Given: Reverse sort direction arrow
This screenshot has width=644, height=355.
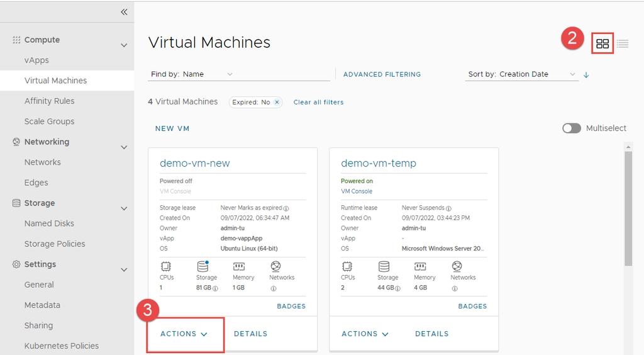Looking at the screenshot, I should pyautogui.click(x=586, y=74).
